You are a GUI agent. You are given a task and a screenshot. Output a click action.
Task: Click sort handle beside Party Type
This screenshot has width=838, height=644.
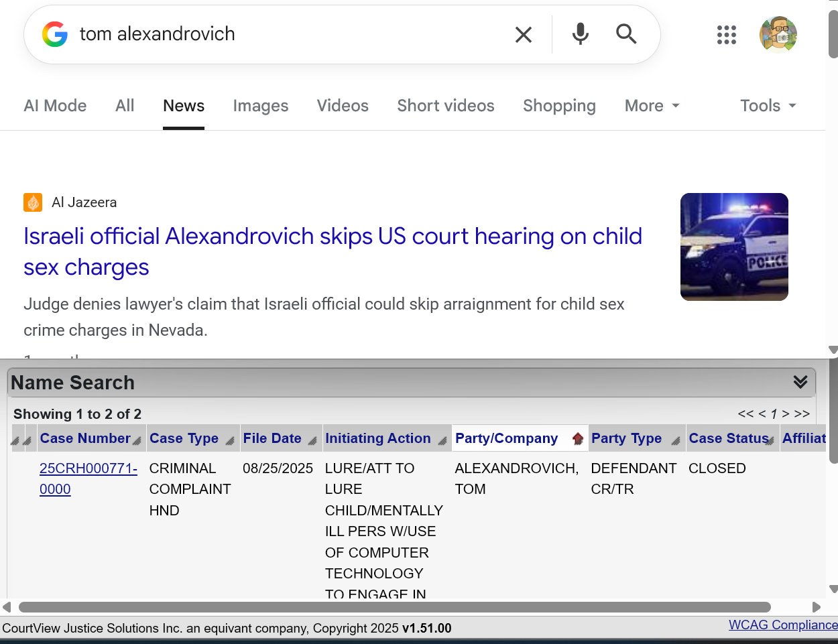[676, 440]
